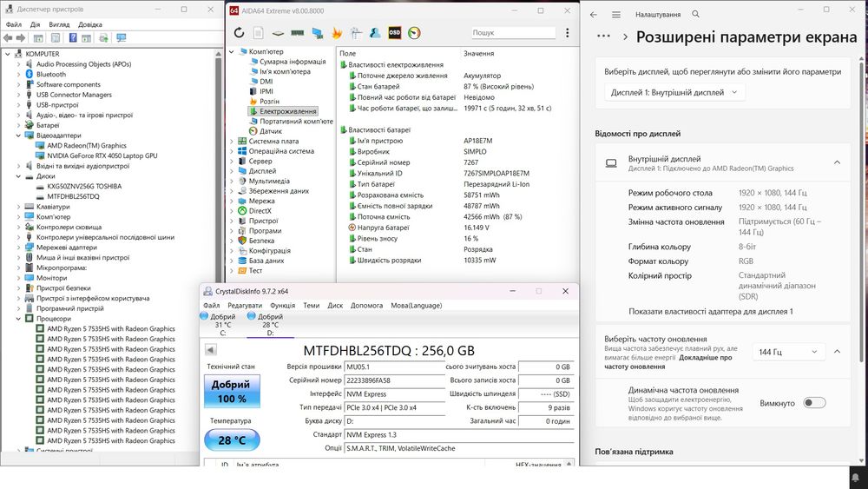Open the Дисплей 1 display selector dropdown
This screenshot has height=489, width=868.
point(674,92)
